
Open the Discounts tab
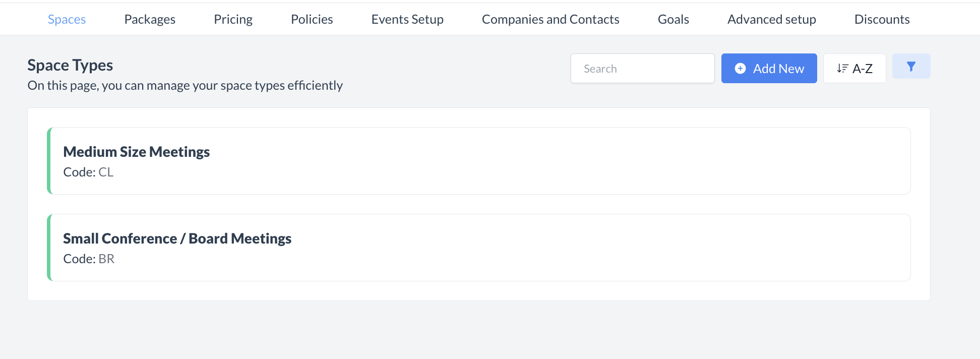(x=882, y=19)
